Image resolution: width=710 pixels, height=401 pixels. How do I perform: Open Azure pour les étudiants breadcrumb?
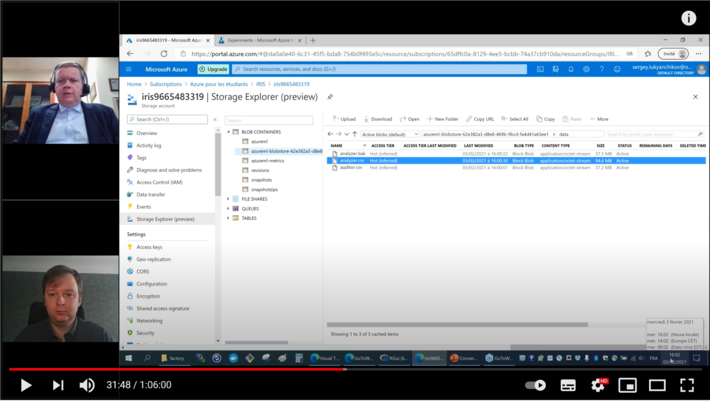click(x=219, y=84)
